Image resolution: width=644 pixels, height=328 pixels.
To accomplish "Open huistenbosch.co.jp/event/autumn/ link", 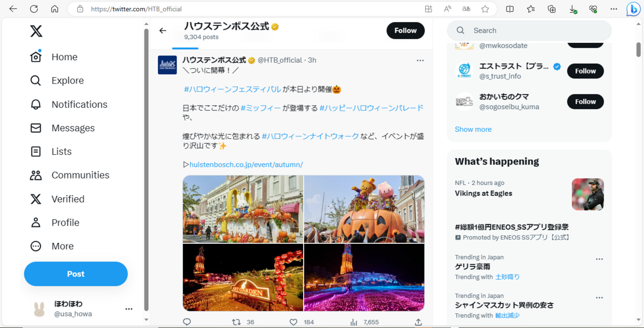I will point(246,165).
